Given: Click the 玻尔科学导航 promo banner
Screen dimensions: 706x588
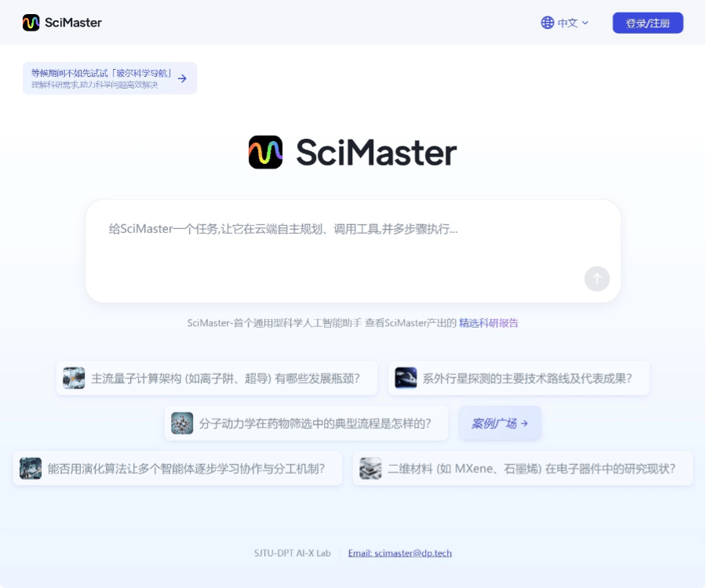Looking at the screenshot, I should [x=110, y=78].
